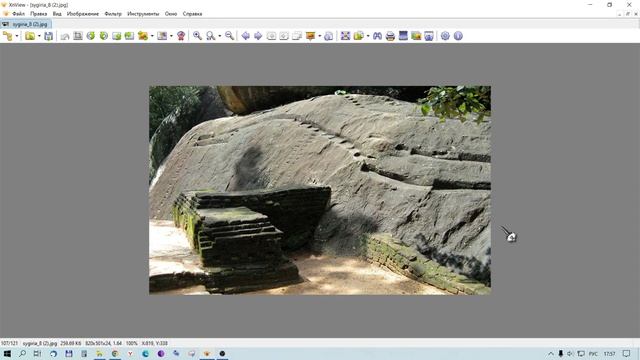Viewport: 640px width, 360px height.
Task: Switch the РУС input language indicator
Action: pyautogui.click(x=593, y=353)
